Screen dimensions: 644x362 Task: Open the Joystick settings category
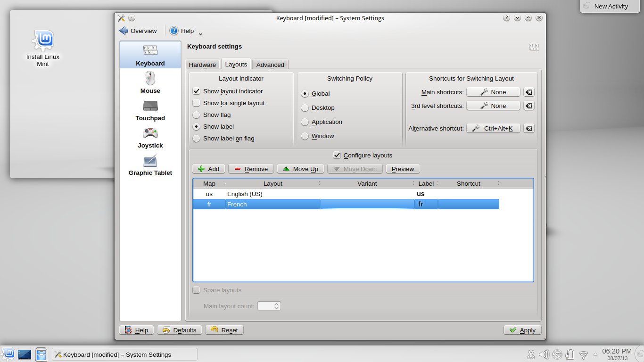click(150, 137)
